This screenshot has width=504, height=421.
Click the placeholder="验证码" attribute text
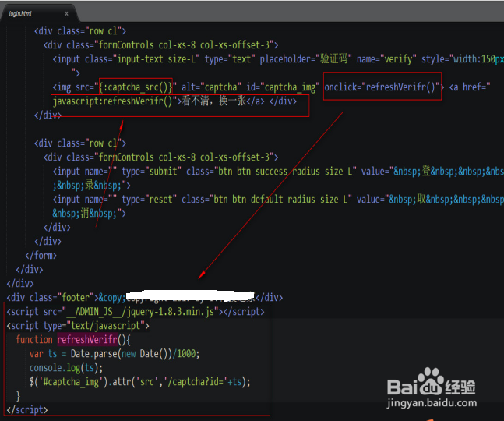(x=305, y=58)
